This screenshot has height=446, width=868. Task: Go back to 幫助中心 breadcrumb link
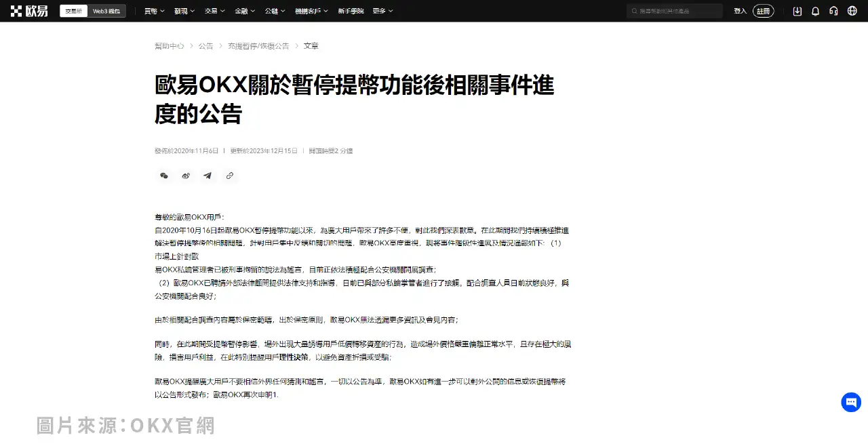click(x=169, y=45)
